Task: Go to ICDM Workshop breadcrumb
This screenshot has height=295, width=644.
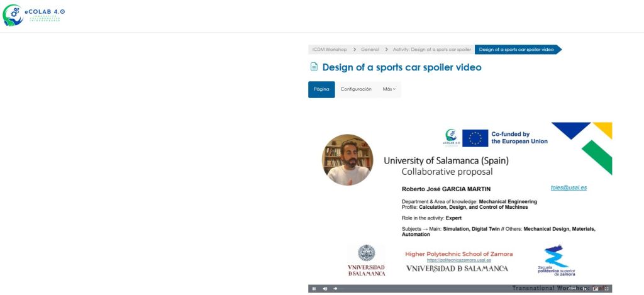Action: click(330, 50)
